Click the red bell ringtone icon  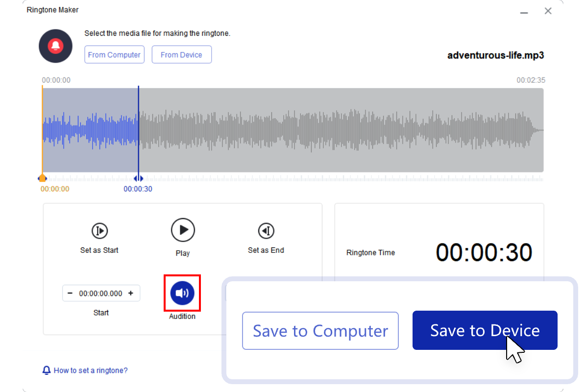point(55,46)
